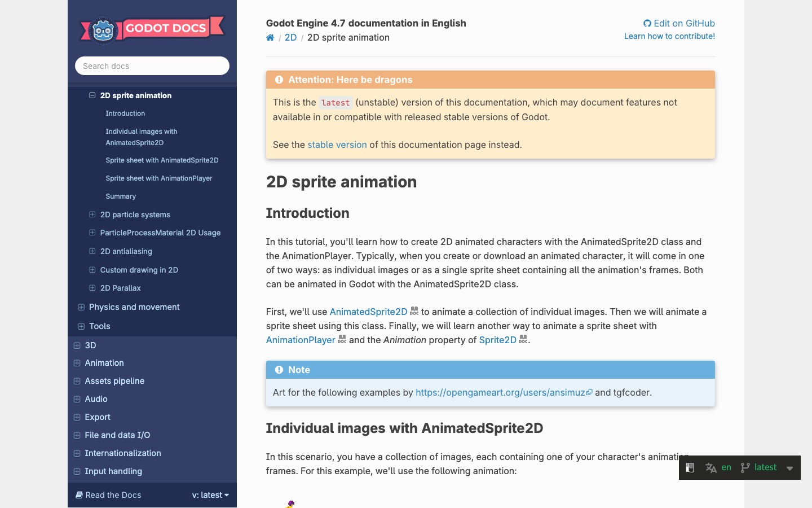Open class reference icon beside AnimatedSprite2D link
The width and height of the screenshot is (812, 508).
[414, 311]
